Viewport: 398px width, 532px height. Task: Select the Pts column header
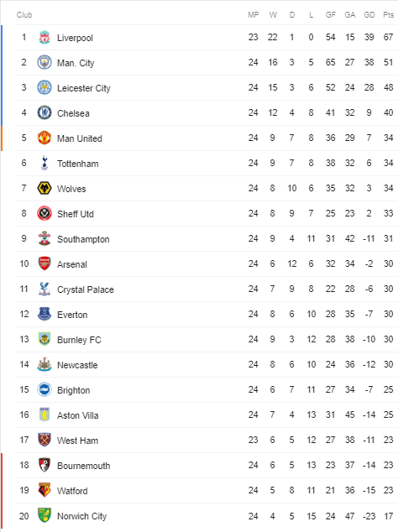[388, 15]
